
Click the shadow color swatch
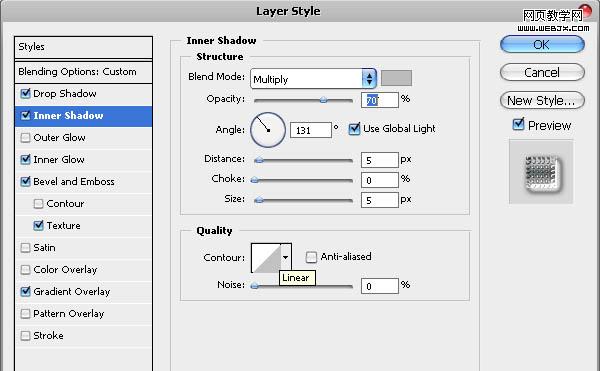pyautogui.click(x=396, y=78)
